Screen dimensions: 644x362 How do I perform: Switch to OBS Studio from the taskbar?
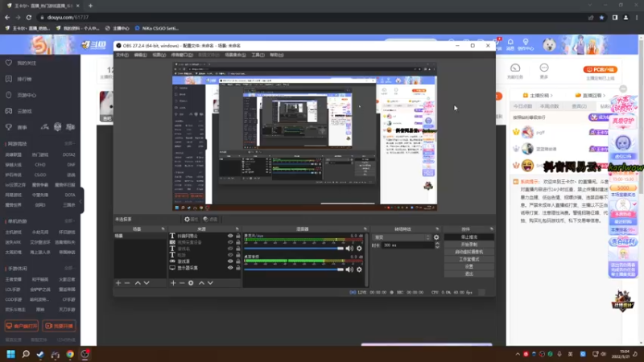pyautogui.click(x=85, y=354)
